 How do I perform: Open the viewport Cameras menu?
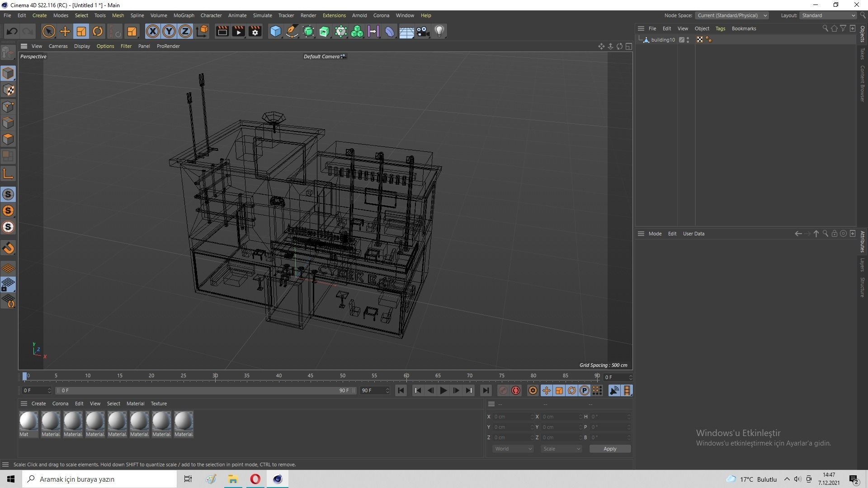(x=58, y=46)
